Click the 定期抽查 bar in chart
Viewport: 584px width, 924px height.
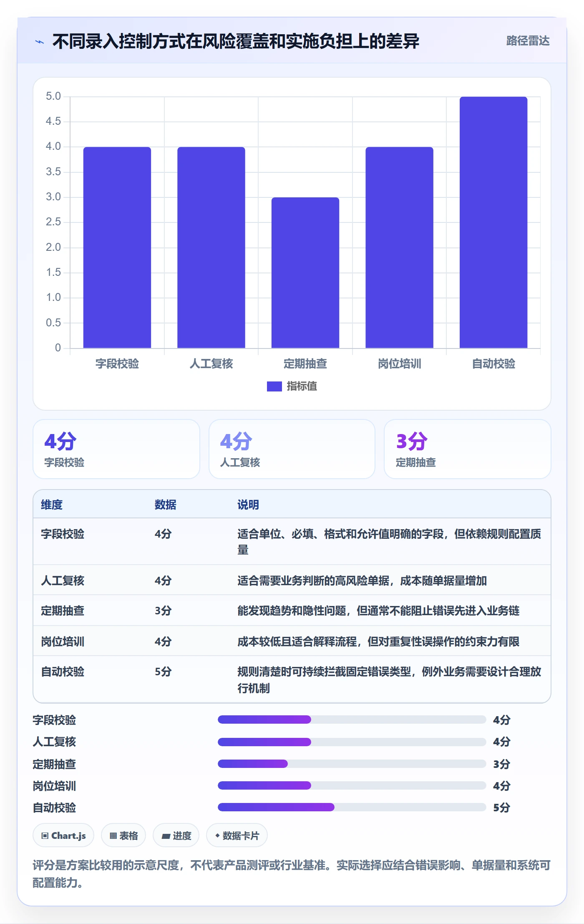(305, 273)
